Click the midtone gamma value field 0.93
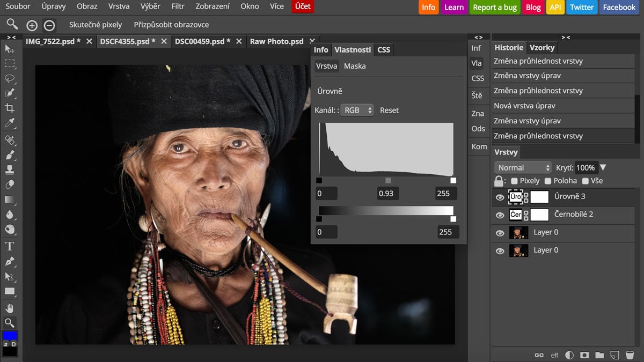The width and height of the screenshot is (644, 362). [389, 193]
